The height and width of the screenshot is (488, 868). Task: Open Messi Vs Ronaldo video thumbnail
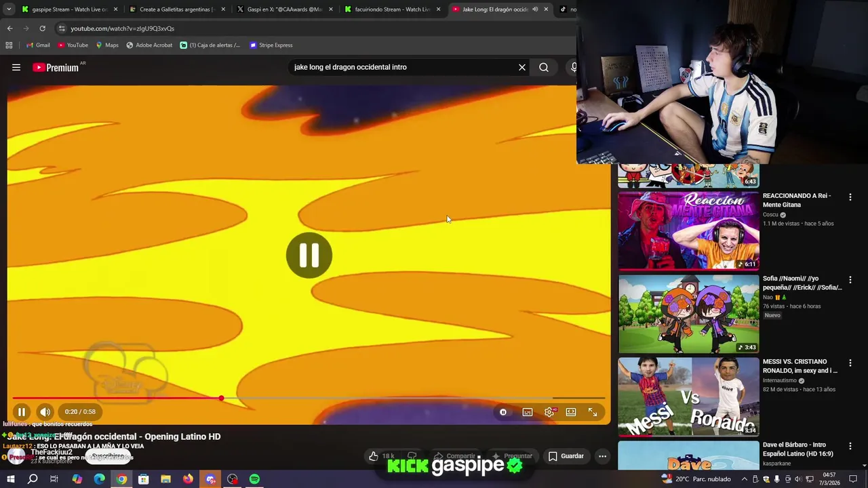click(x=688, y=396)
